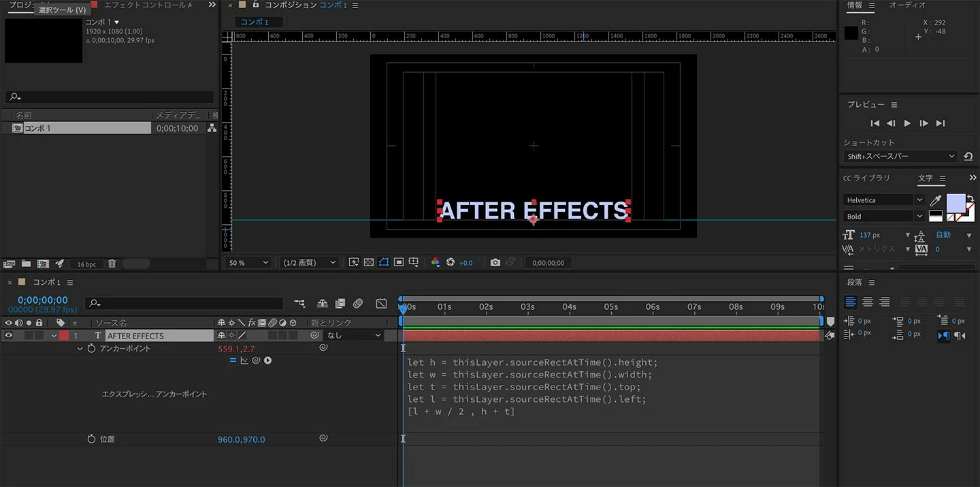Select left align text in Paragraph panel
This screenshot has height=487, width=980.
point(851,302)
